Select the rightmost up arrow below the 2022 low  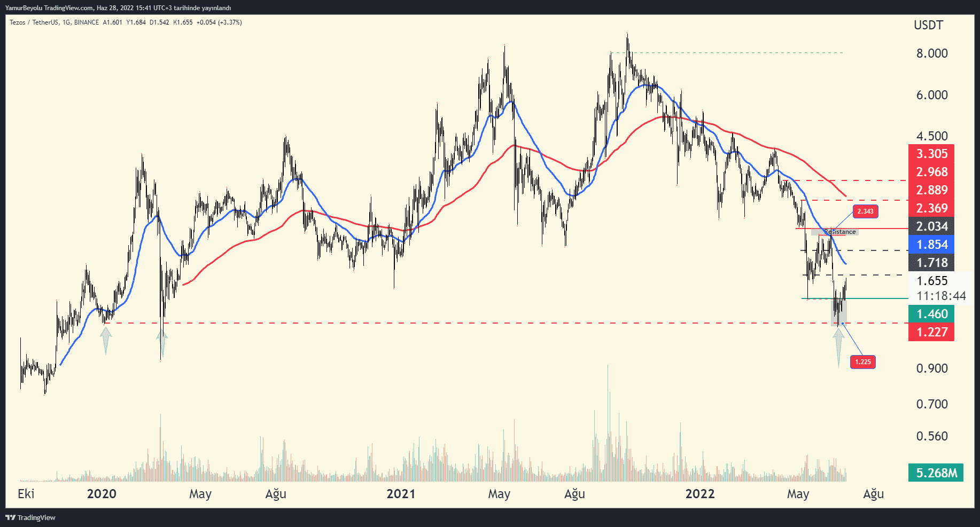(x=838, y=346)
